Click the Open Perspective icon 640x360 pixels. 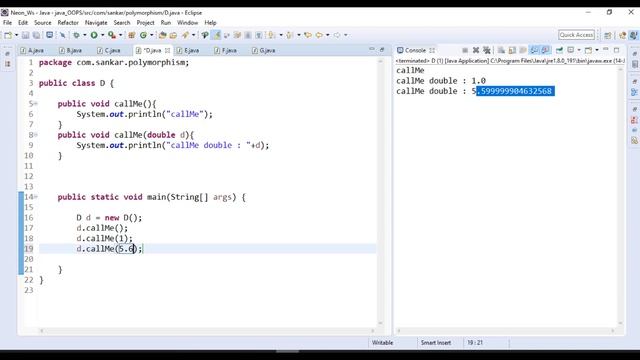coord(608,35)
